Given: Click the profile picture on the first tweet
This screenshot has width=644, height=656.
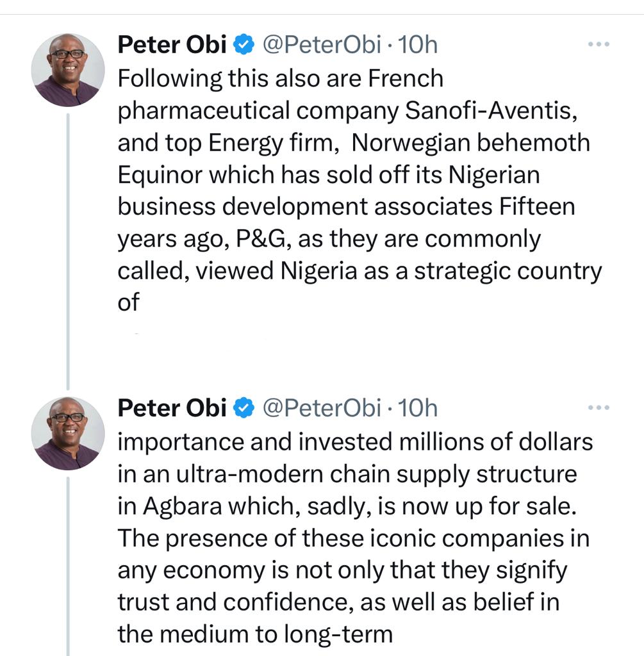Looking at the screenshot, I should [x=67, y=69].
